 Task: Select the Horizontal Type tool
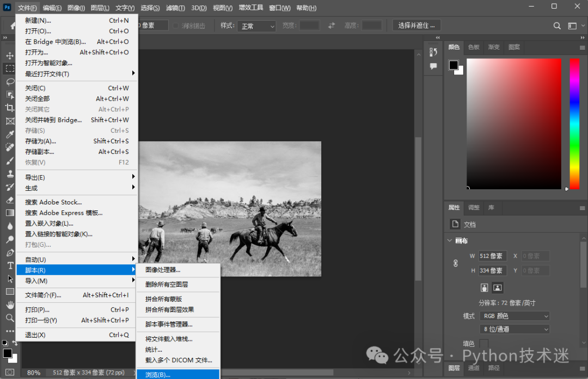coord(10,266)
